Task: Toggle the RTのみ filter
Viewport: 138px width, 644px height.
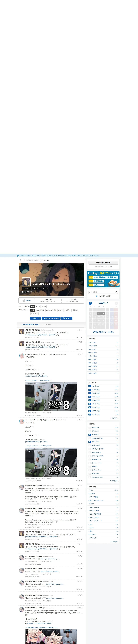Action: (x=61, y=310)
